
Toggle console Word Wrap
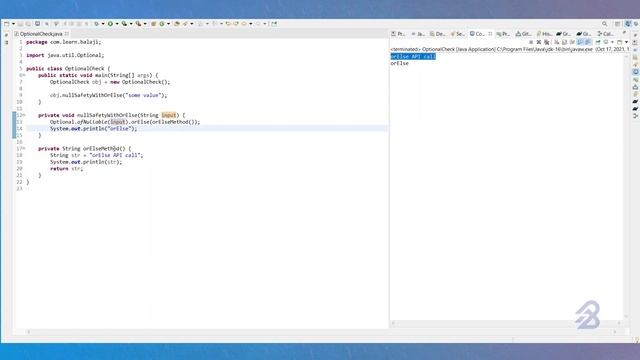click(571, 42)
